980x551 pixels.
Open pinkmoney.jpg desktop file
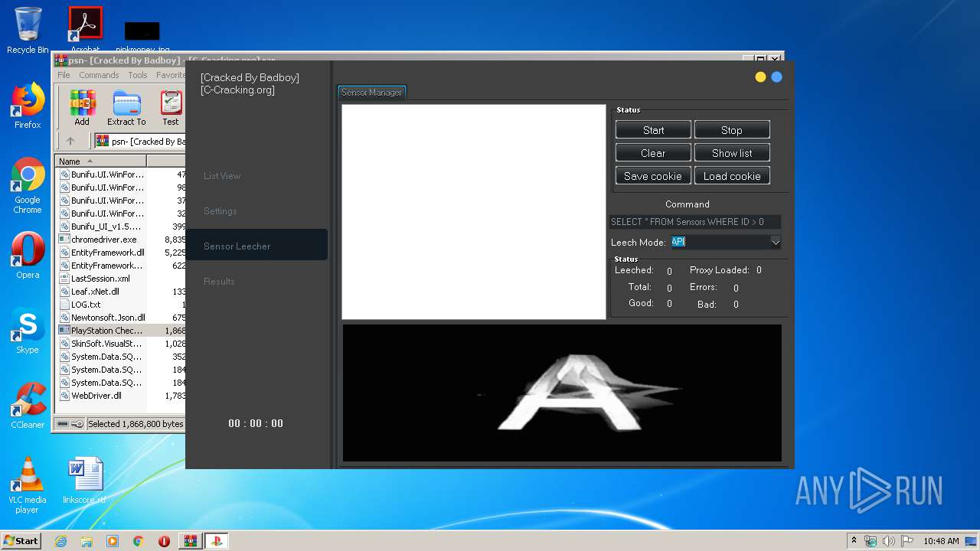[142, 35]
